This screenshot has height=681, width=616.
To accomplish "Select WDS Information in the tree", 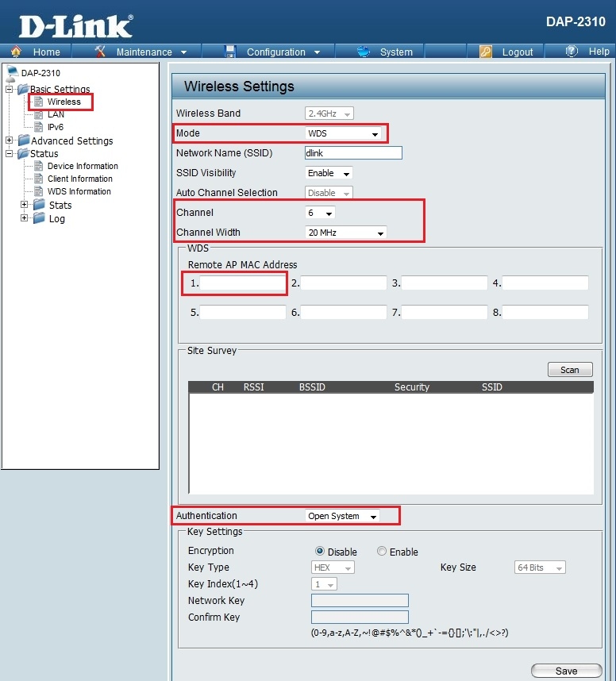I will coord(79,191).
